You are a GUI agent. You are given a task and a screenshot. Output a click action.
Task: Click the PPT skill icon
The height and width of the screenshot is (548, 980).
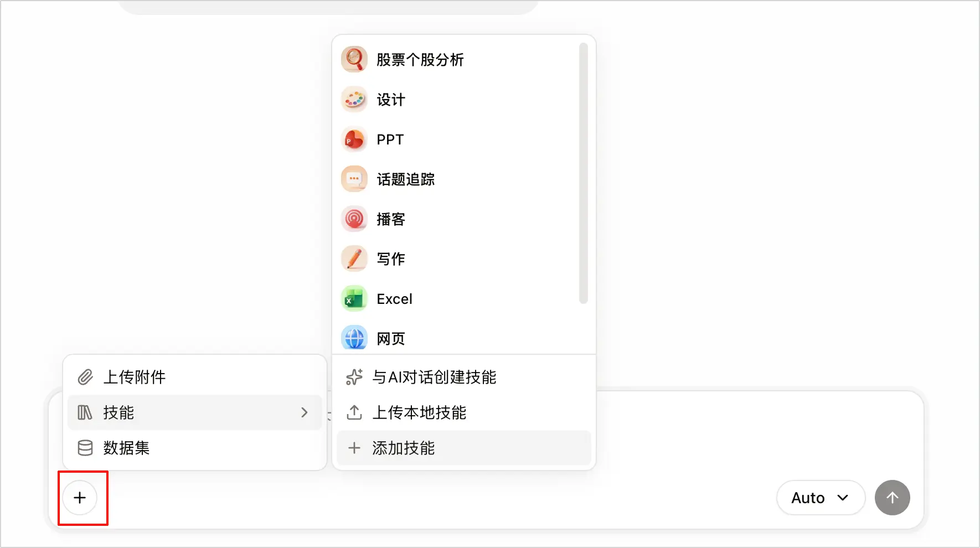pyautogui.click(x=354, y=139)
